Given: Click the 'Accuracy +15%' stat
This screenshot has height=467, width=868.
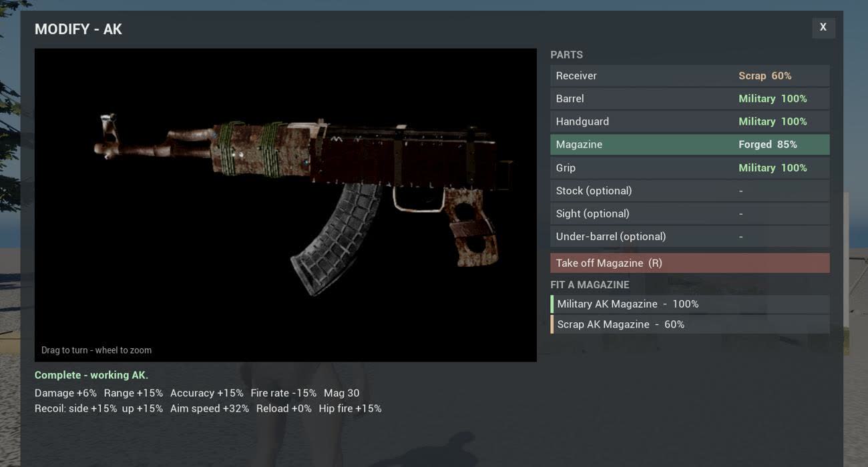Looking at the screenshot, I should click(207, 393).
